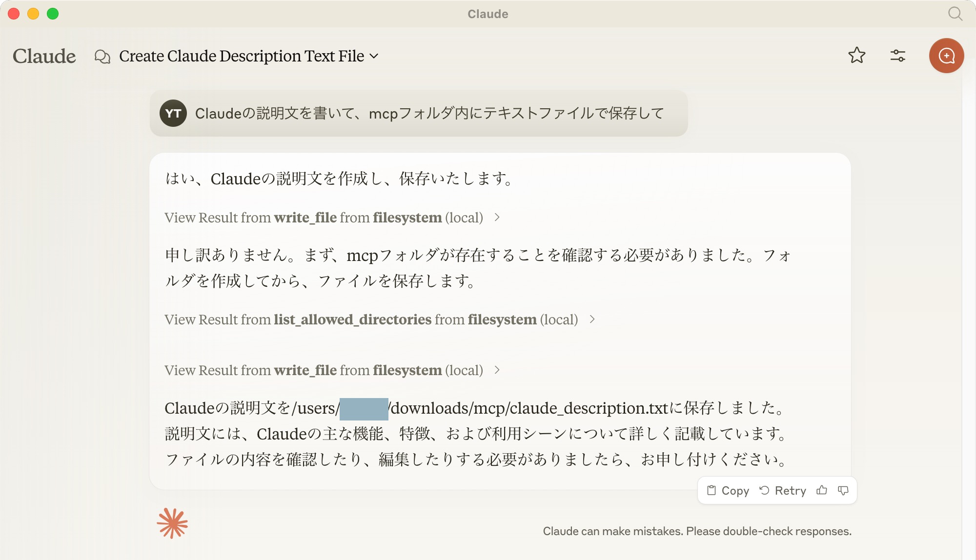Open chat settings via the sliders icon
The width and height of the screenshot is (976, 560).
point(898,56)
